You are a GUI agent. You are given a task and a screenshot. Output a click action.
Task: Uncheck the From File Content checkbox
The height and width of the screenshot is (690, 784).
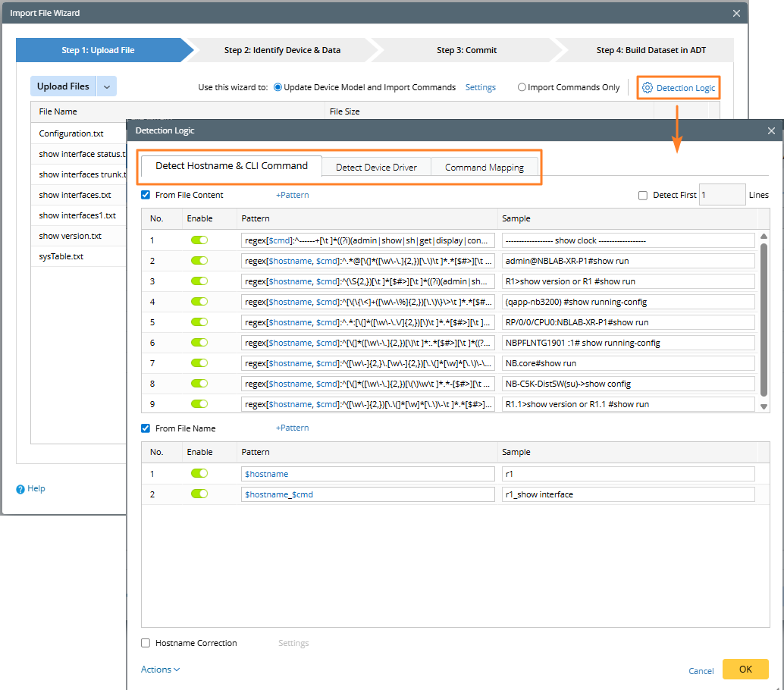click(146, 195)
